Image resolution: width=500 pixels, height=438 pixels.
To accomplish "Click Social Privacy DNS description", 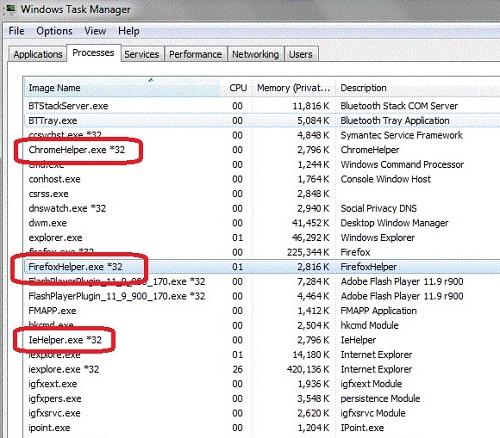I will [379, 209].
